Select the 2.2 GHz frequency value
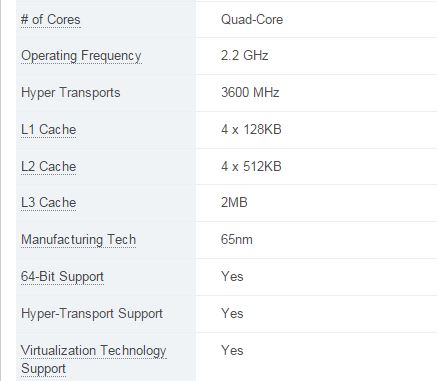This screenshot has height=381, width=437. point(244,55)
